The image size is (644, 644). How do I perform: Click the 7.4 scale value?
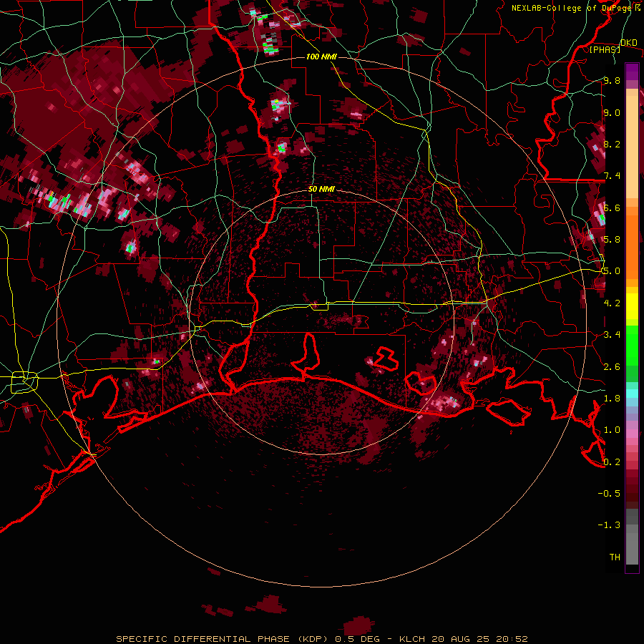(612, 176)
